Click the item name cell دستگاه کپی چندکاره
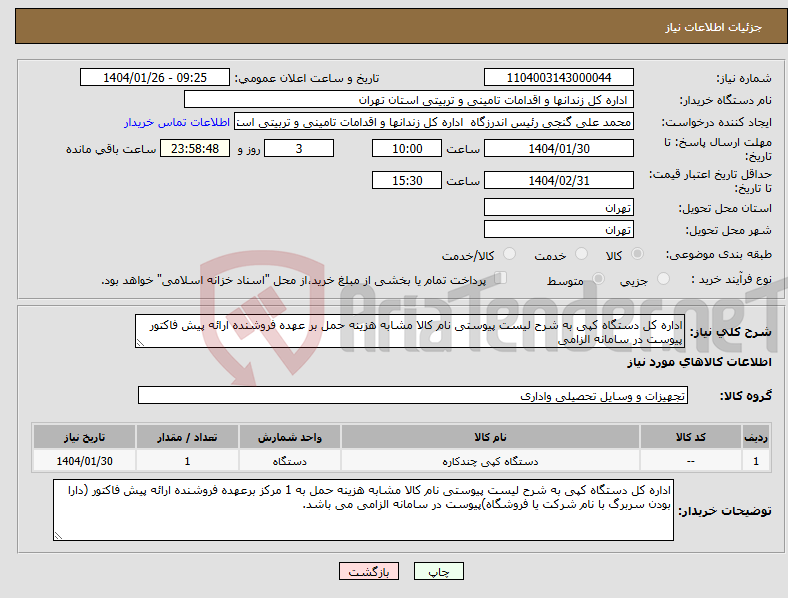Viewport: 788px width, 598px height. click(x=490, y=461)
